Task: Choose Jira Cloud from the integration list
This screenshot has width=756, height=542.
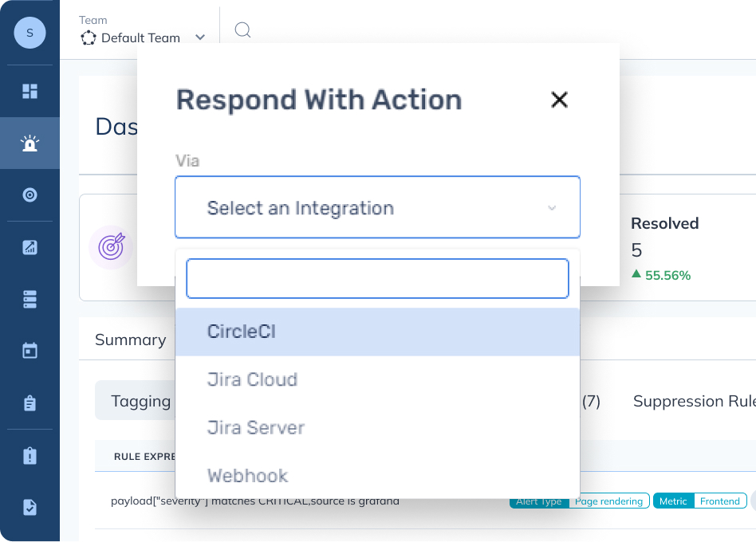Action: pos(377,379)
